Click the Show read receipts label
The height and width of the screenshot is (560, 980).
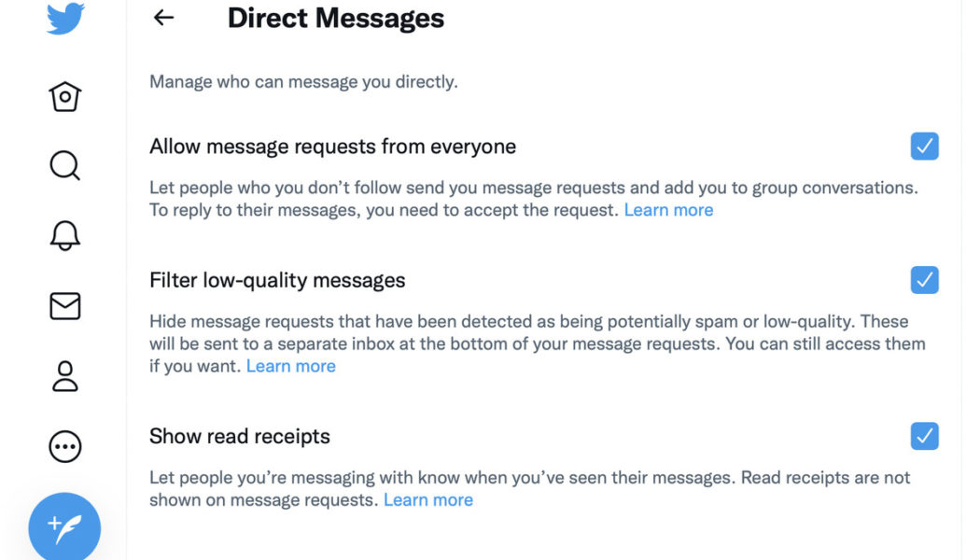[239, 436]
